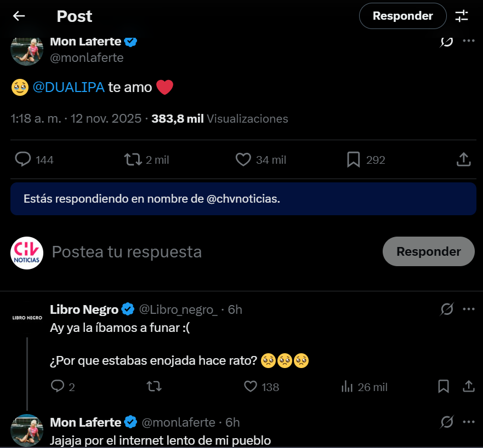
Task: Expand more options on Mon Laferte's reply
Action: 468,422
